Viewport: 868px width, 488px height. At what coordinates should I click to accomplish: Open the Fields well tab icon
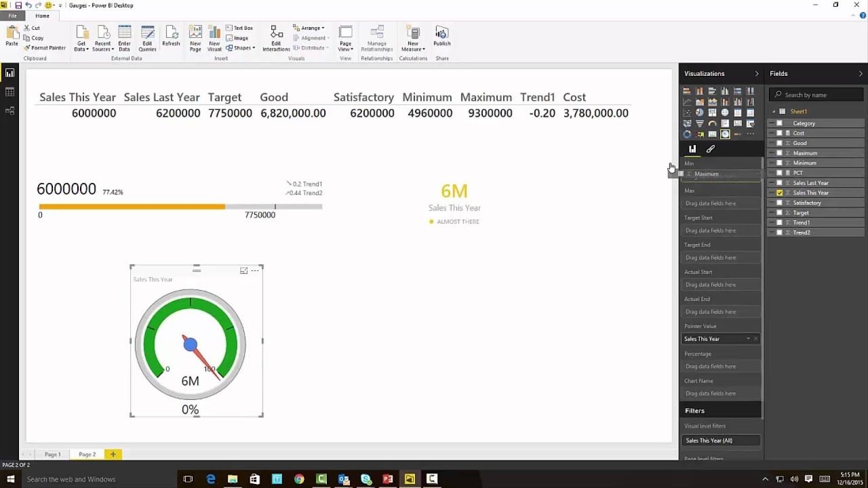click(692, 149)
